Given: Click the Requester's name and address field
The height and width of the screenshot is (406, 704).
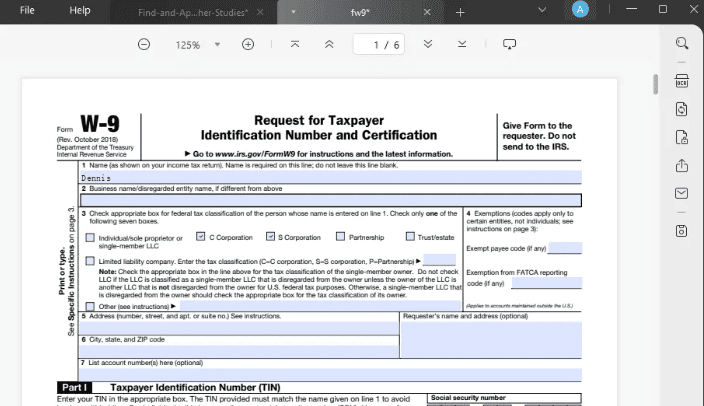Looking at the screenshot, I should [x=491, y=340].
